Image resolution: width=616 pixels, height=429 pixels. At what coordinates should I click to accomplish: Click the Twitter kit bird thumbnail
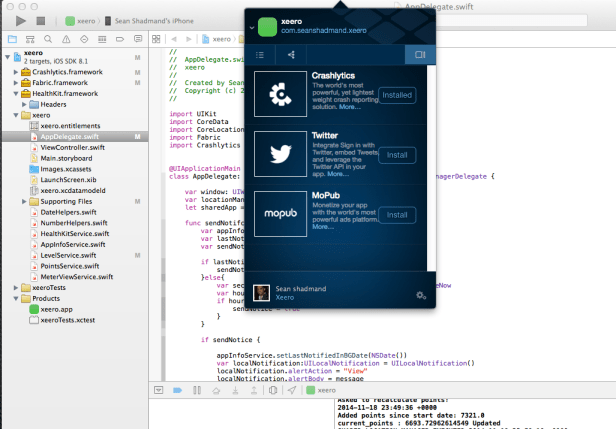tap(280, 154)
